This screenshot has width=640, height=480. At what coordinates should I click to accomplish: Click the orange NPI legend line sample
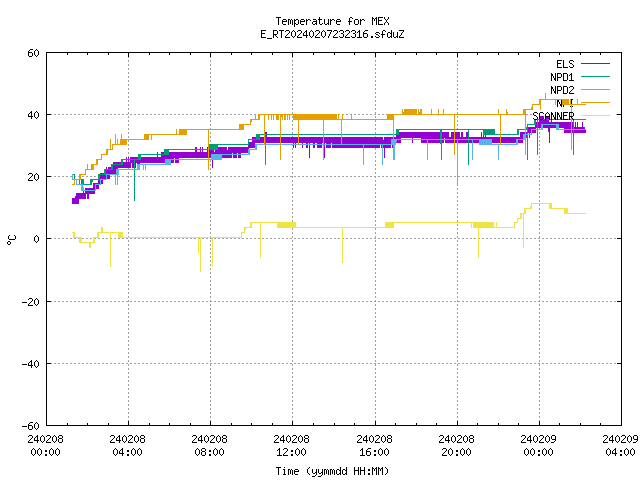pyautogui.click(x=596, y=102)
